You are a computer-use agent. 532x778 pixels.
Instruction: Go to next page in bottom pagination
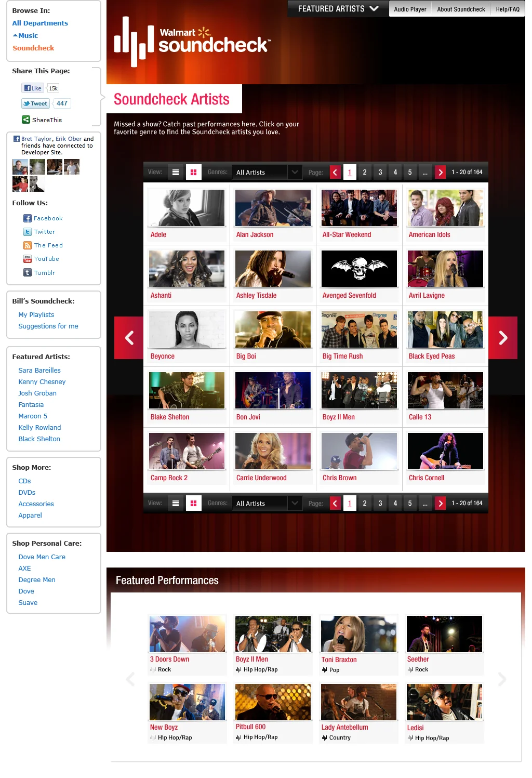441,503
